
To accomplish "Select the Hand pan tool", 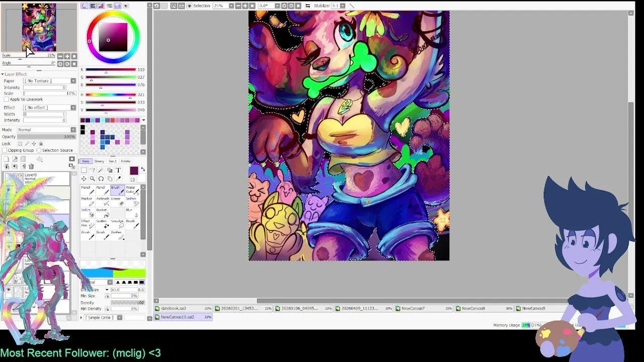I will click(110, 178).
